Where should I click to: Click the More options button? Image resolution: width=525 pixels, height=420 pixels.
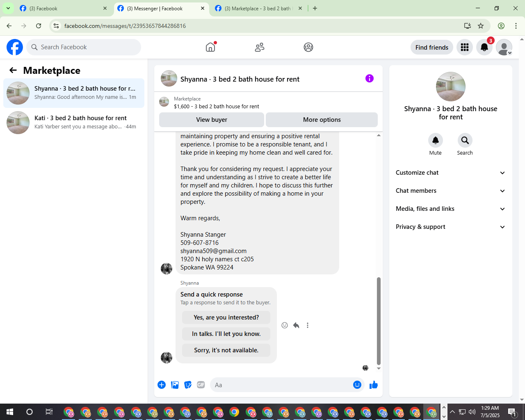322,120
